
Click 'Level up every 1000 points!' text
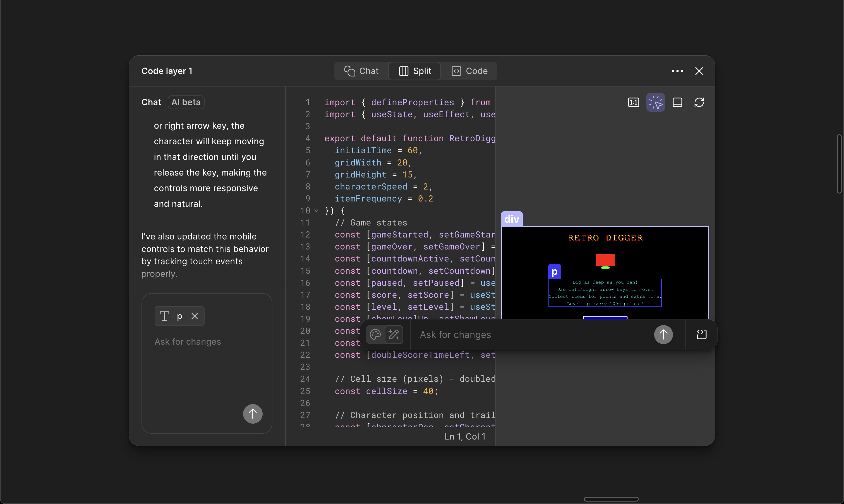click(605, 304)
